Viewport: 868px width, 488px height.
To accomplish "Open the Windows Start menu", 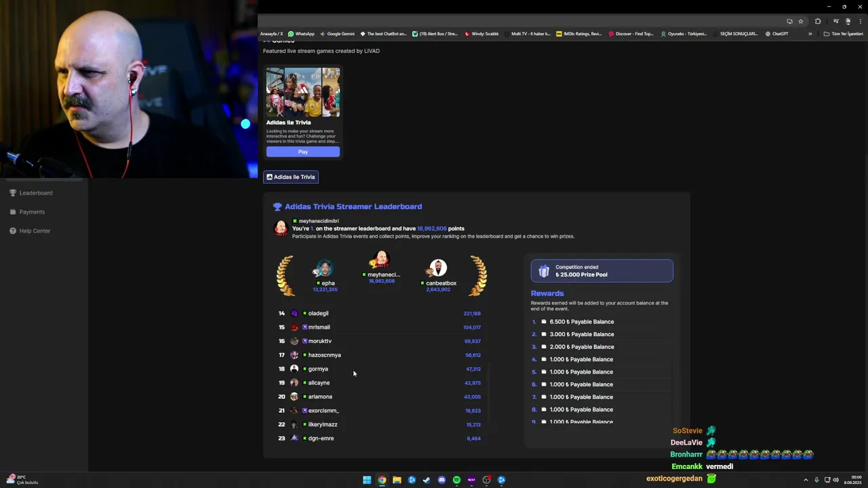I will (x=367, y=480).
